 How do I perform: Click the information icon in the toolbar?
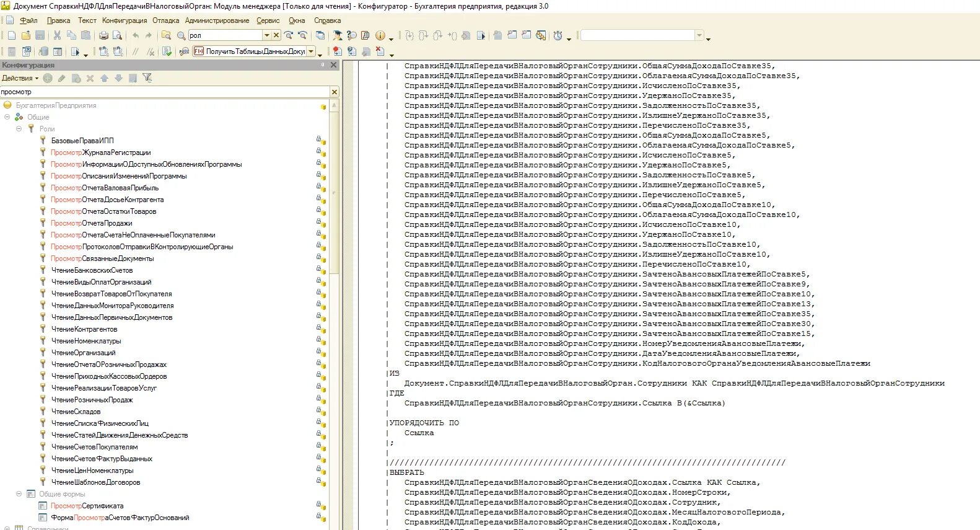380,35
